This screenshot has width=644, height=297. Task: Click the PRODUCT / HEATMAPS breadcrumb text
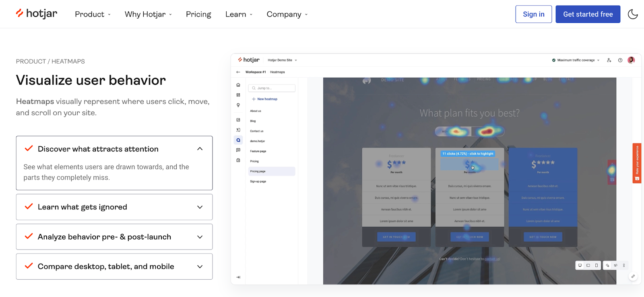tap(50, 61)
